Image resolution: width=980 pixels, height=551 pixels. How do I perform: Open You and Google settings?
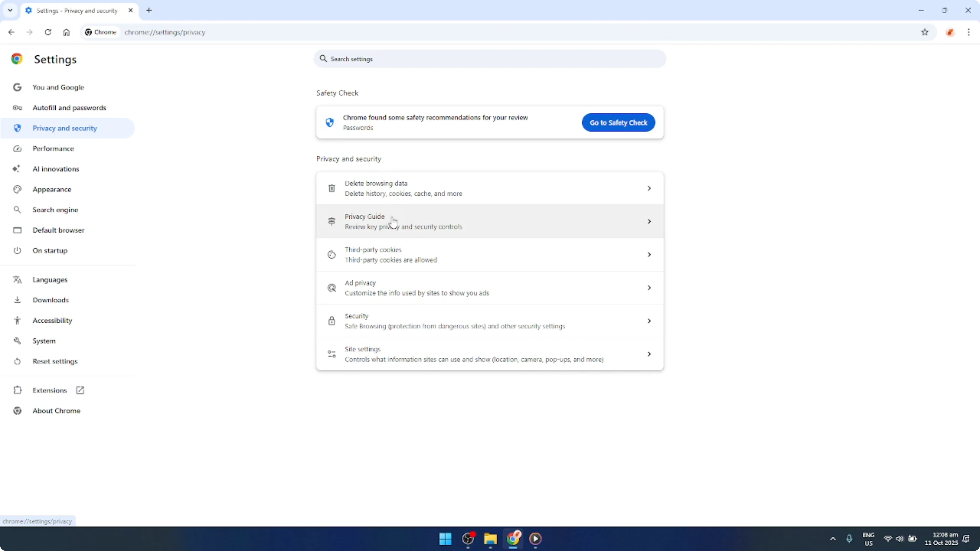(x=68, y=87)
